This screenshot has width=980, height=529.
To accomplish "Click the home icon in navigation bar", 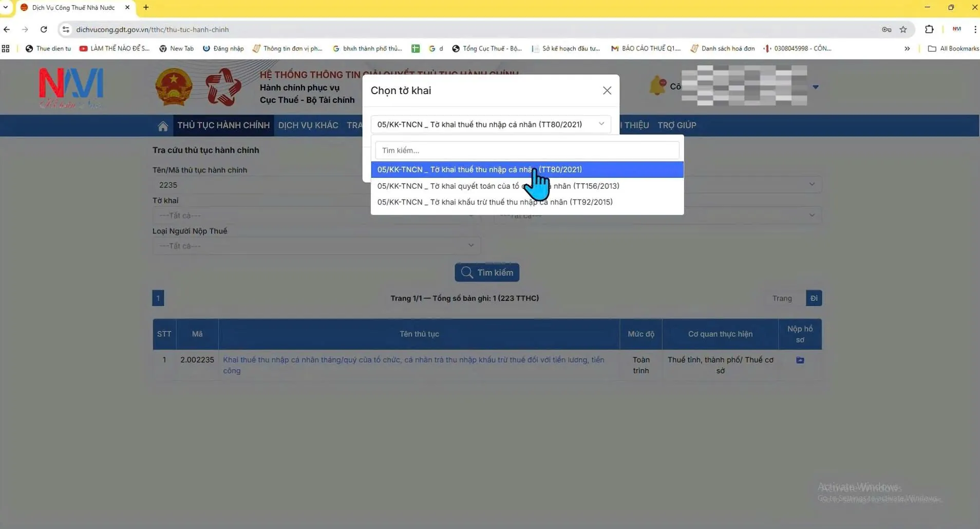I will [x=163, y=126].
